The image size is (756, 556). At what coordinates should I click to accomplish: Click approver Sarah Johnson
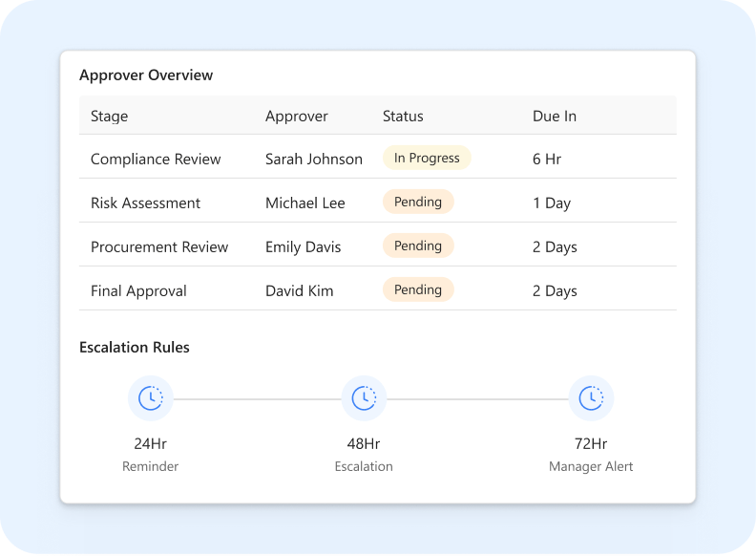click(314, 160)
